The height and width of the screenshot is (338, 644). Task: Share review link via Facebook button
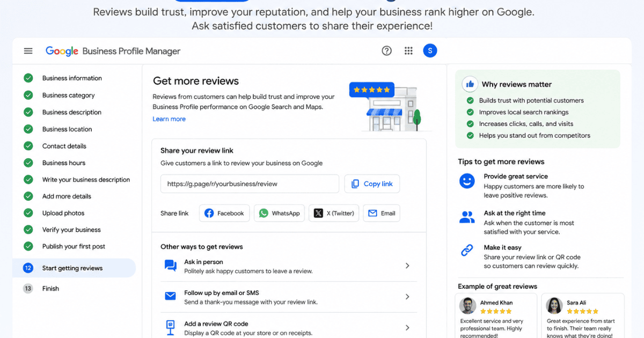click(x=225, y=213)
